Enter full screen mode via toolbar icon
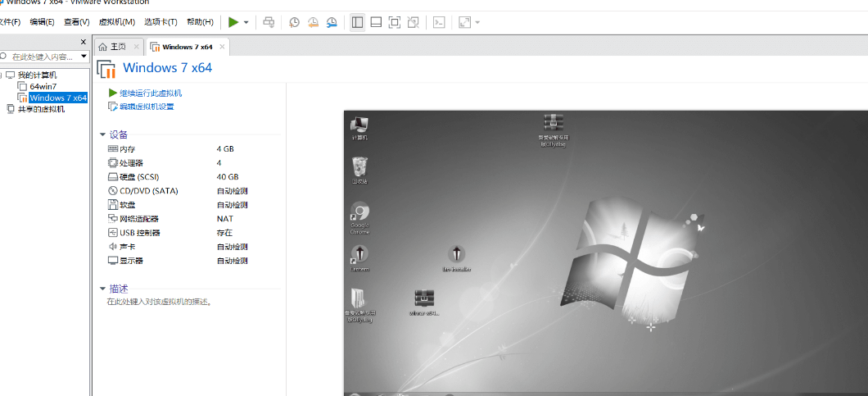The height and width of the screenshot is (396, 868). pos(394,22)
